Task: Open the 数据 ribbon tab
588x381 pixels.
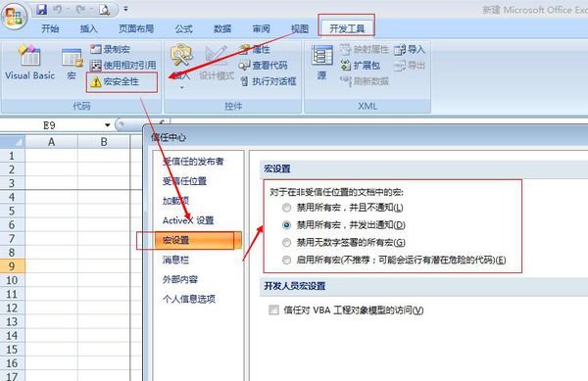Action: tap(222, 28)
